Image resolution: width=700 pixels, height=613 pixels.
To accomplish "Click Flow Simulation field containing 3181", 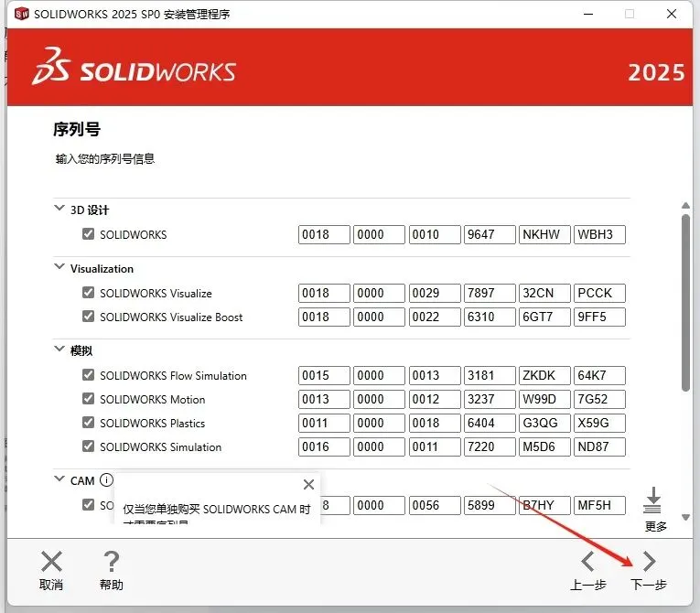I will (490, 375).
